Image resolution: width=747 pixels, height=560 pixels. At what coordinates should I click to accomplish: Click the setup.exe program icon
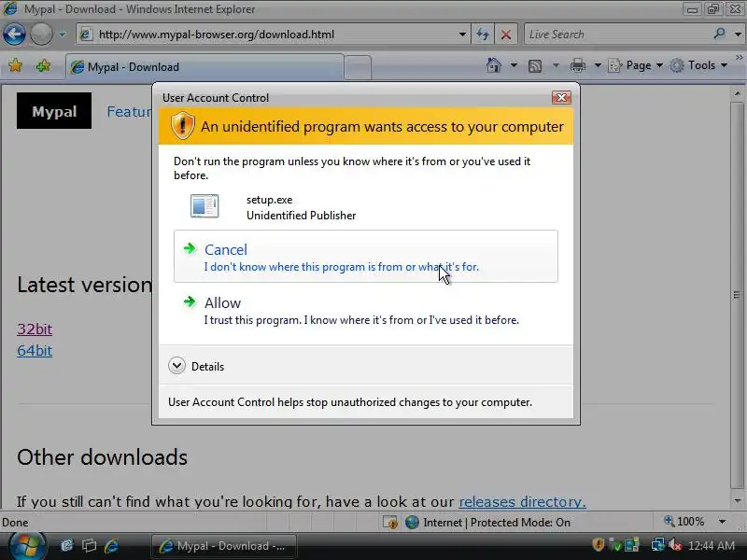[x=204, y=206]
